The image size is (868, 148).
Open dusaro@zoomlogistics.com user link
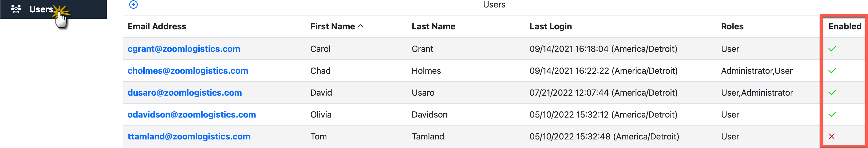click(x=185, y=93)
